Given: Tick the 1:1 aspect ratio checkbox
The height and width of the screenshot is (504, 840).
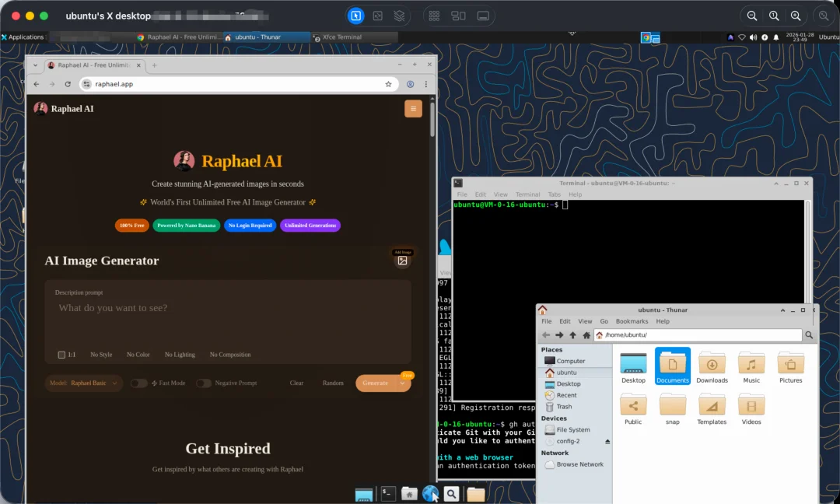Looking at the screenshot, I should tap(61, 355).
